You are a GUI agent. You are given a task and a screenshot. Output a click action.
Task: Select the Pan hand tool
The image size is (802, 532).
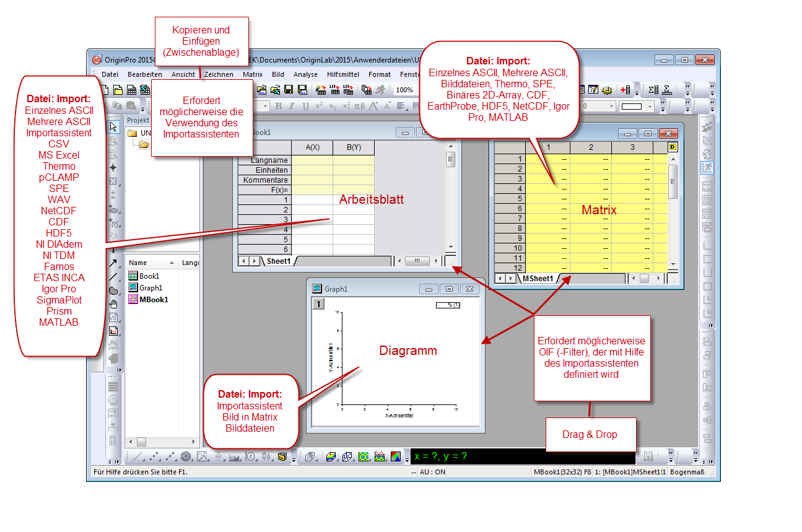[113, 304]
